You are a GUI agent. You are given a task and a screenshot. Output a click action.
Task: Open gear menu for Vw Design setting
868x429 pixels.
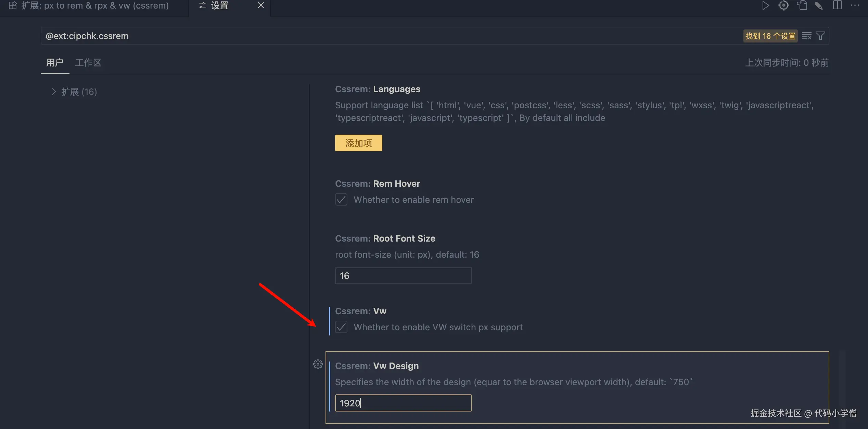click(x=318, y=364)
